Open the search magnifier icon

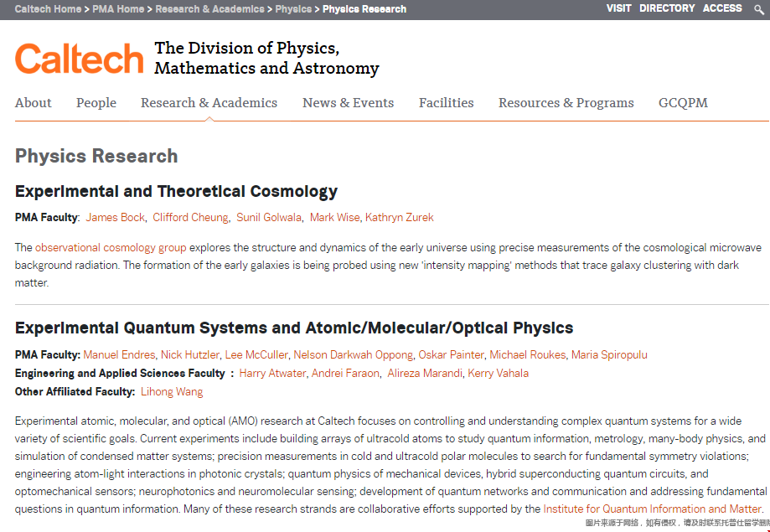point(759,9)
